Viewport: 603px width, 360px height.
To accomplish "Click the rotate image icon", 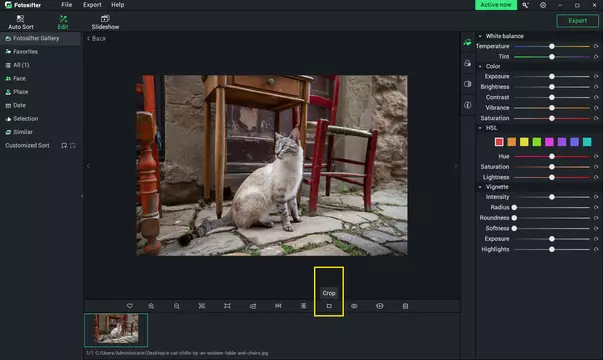I will point(253,306).
